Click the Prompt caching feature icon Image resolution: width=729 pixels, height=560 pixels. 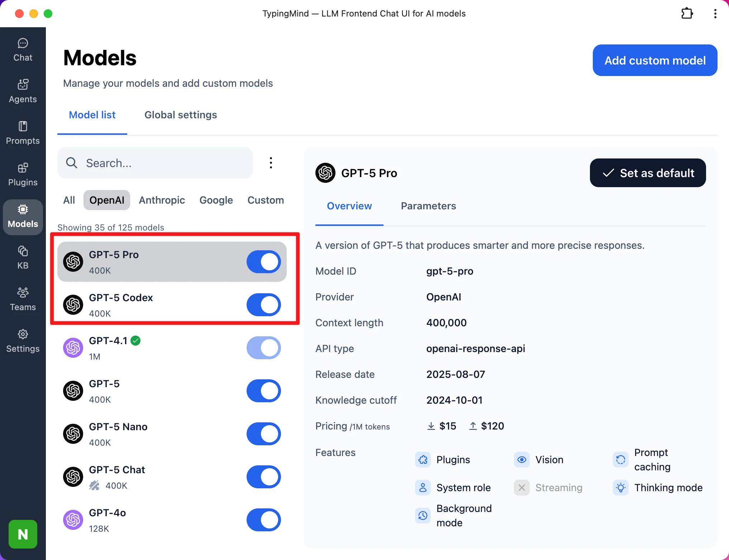pos(621,460)
